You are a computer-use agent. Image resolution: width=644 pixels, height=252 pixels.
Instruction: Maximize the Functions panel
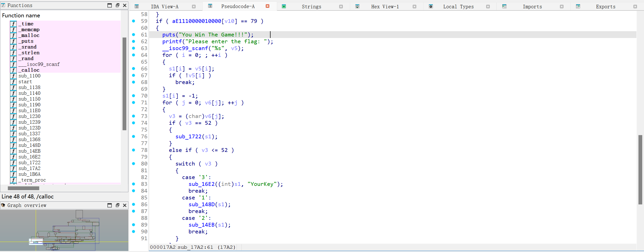pos(109,5)
